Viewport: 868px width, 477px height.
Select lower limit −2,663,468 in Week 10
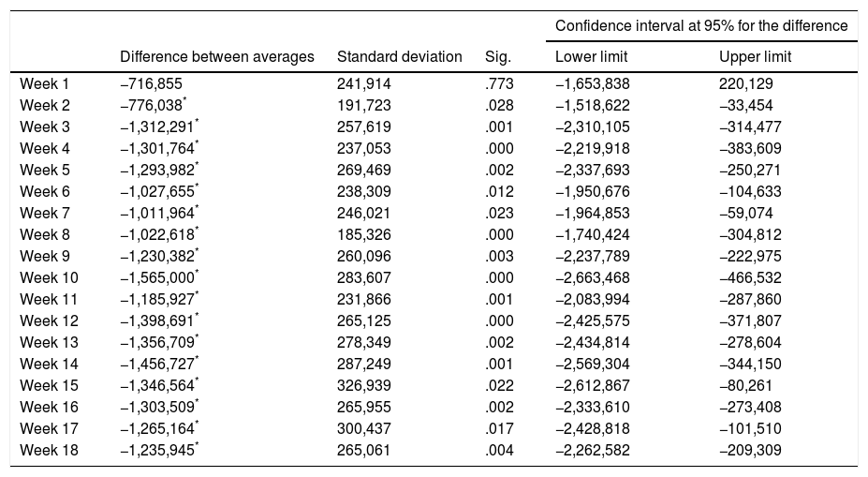coord(593,277)
